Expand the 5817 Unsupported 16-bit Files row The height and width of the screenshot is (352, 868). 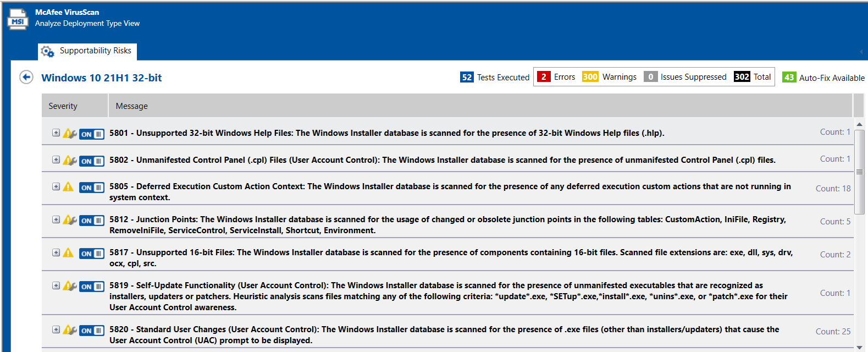(56, 252)
